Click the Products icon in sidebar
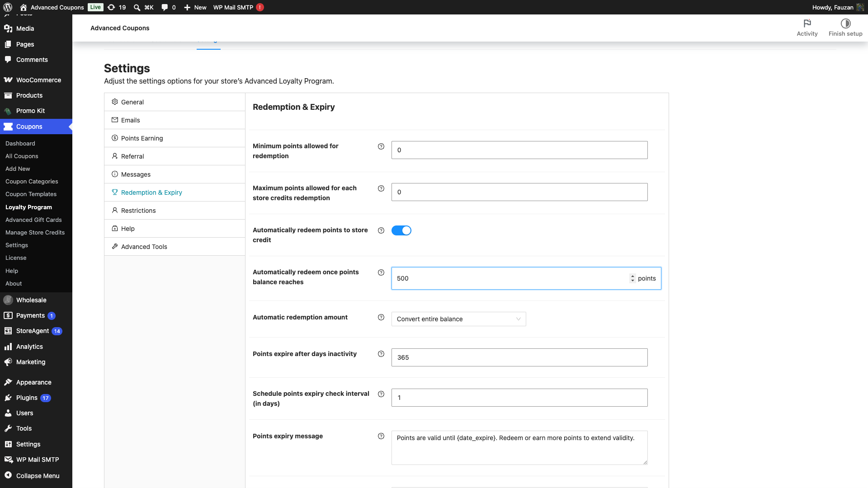 (8, 95)
